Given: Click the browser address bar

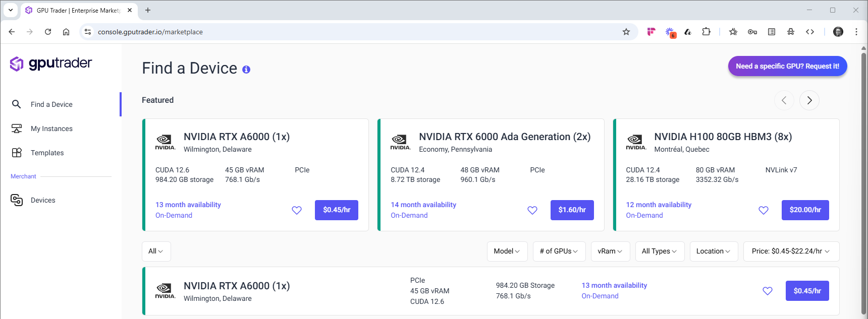Looking at the screenshot, I should coord(353,32).
